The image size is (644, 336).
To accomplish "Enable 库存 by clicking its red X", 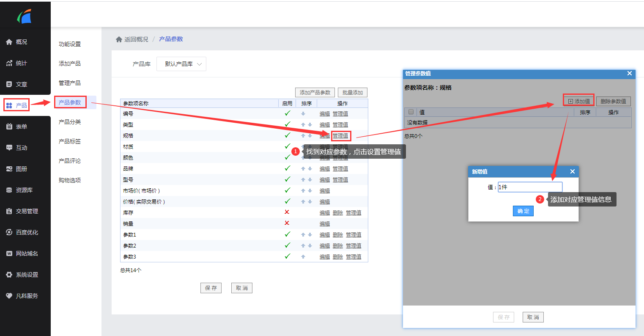I will (x=287, y=212).
